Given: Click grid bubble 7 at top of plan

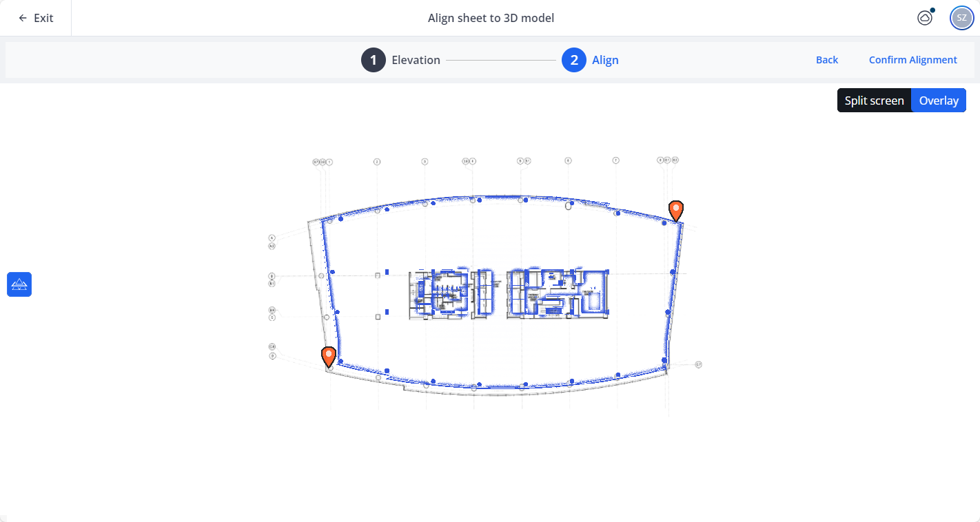Looking at the screenshot, I should pyautogui.click(x=615, y=160).
